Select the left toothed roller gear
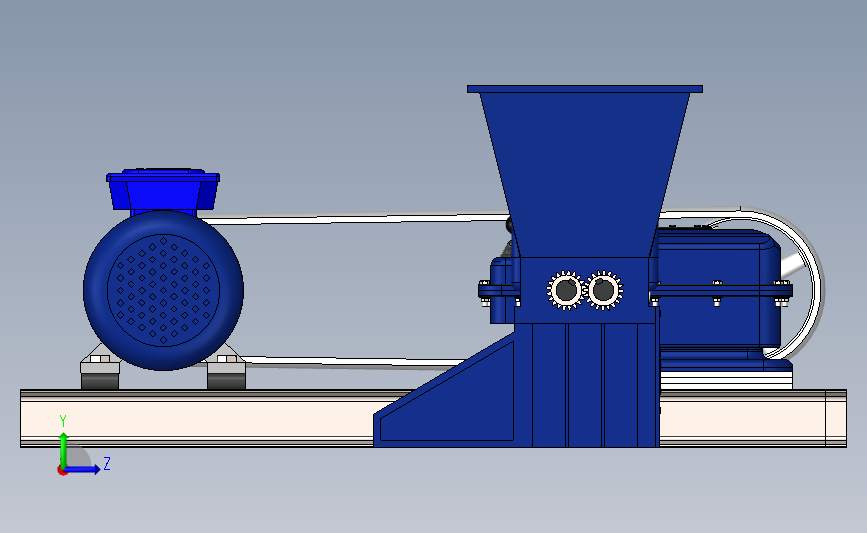867x533 pixels. (566, 290)
